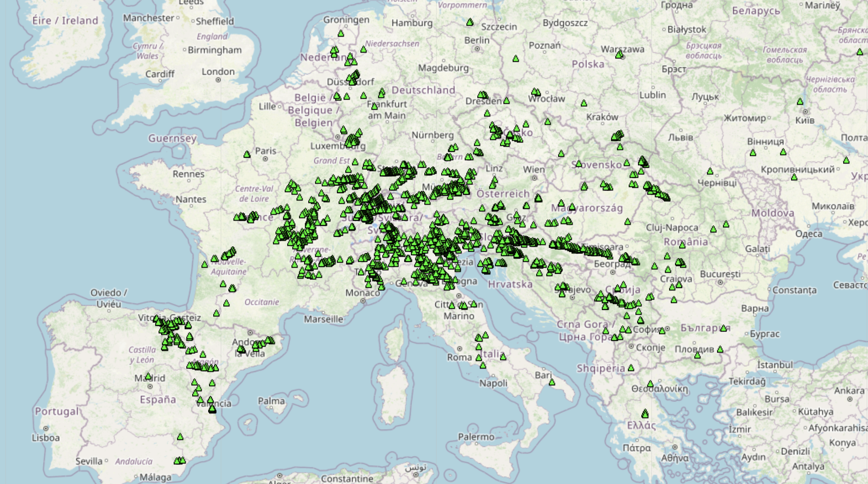Click the Moldova country label
The width and height of the screenshot is (868, 484).
tap(773, 213)
